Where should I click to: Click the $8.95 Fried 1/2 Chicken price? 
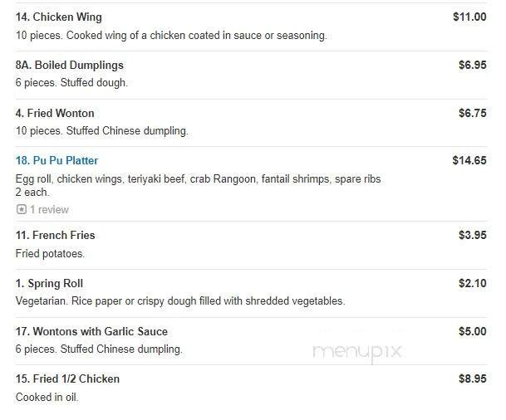(472, 378)
